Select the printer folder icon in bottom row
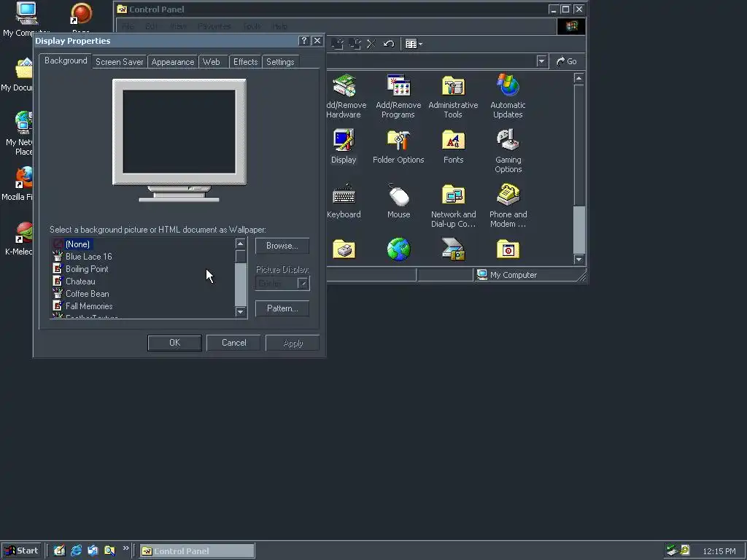 344,249
